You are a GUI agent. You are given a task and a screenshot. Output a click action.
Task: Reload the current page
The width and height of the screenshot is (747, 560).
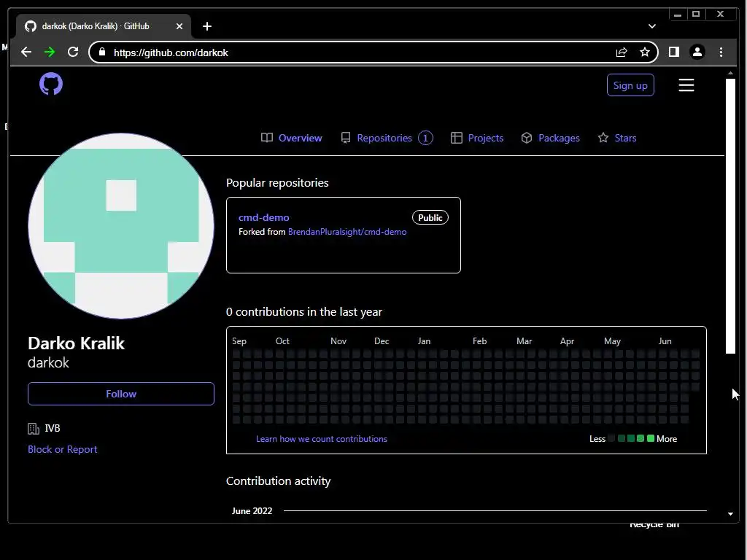click(x=73, y=52)
